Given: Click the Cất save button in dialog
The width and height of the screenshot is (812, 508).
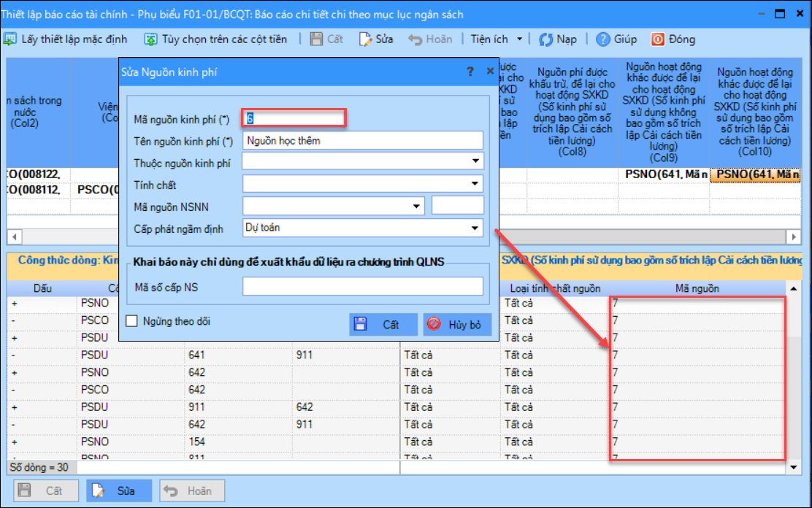Looking at the screenshot, I should point(383,325).
